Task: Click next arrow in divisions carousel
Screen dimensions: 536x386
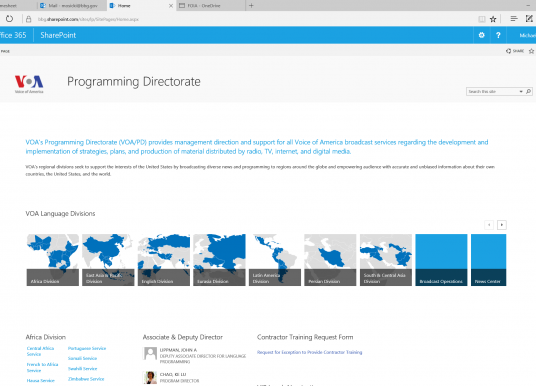Action: 501,225
